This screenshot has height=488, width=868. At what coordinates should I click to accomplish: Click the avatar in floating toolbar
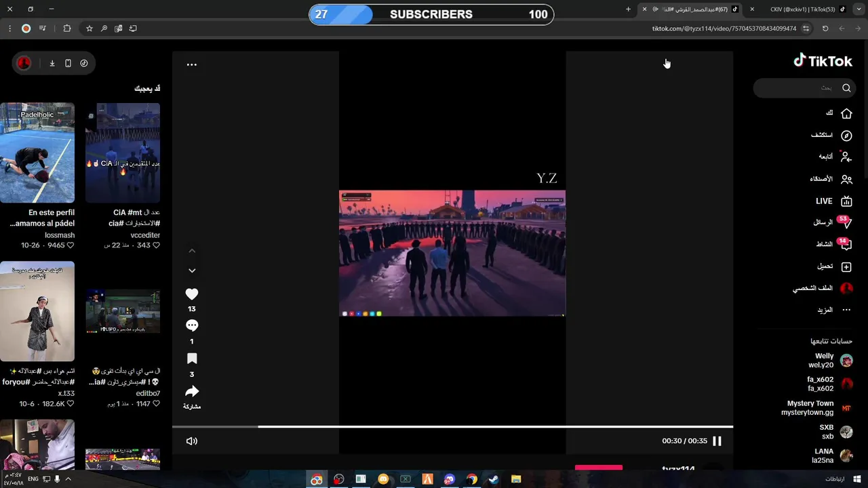pyautogui.click(x=24, y=63)
